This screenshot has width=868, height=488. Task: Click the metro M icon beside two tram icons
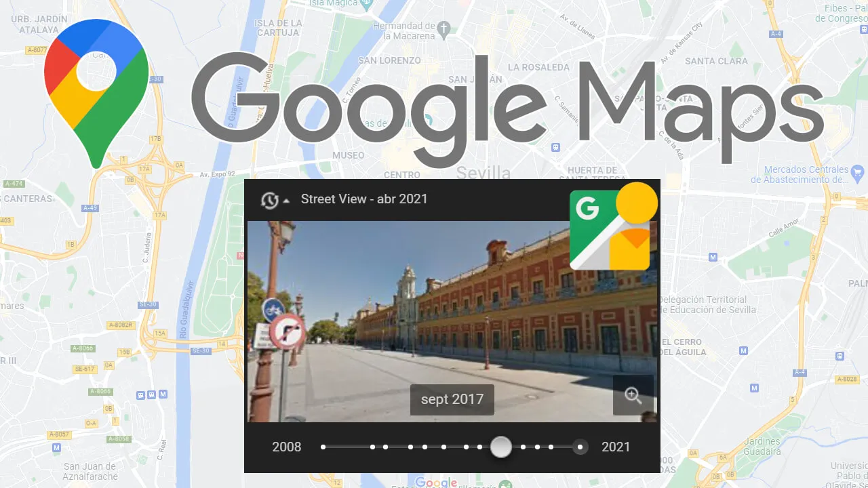162,394
